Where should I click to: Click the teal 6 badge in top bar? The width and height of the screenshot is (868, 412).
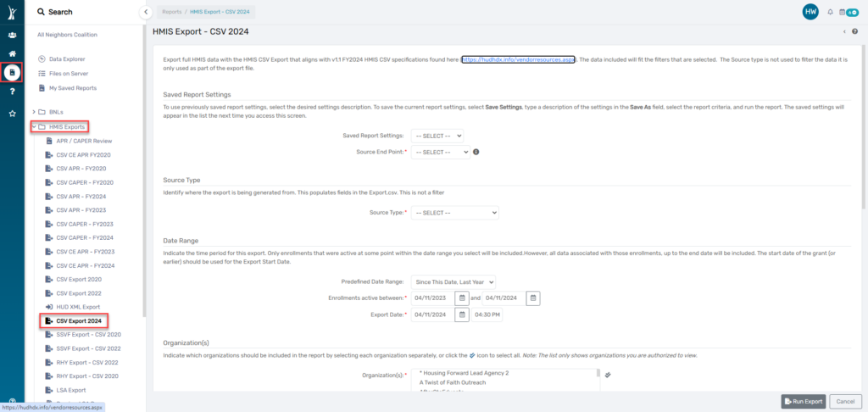coord(854,12)
